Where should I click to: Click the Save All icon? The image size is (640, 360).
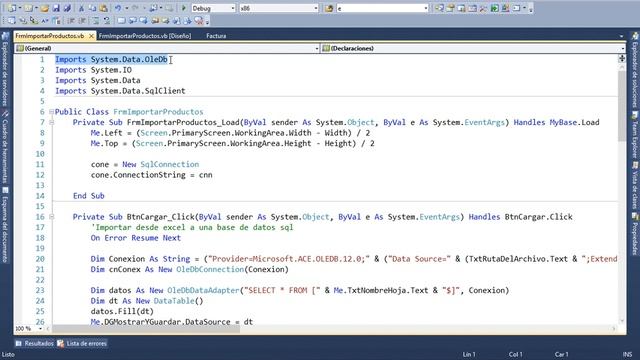coord(67,8)
